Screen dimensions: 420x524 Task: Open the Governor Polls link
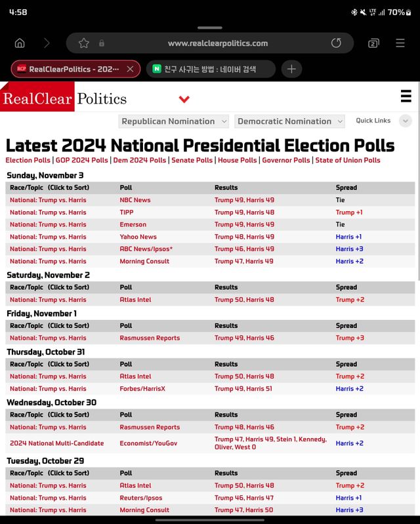coord(285,160)
